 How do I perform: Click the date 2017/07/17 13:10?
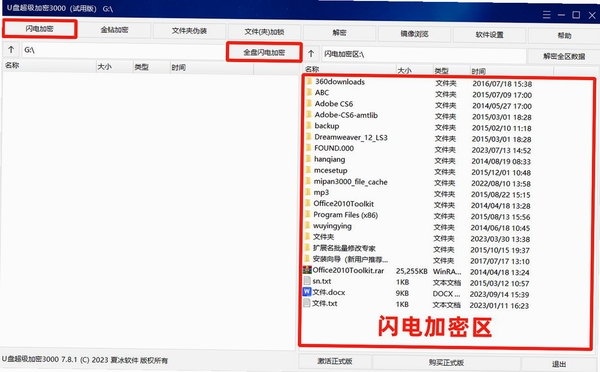(x=500, y=261)
